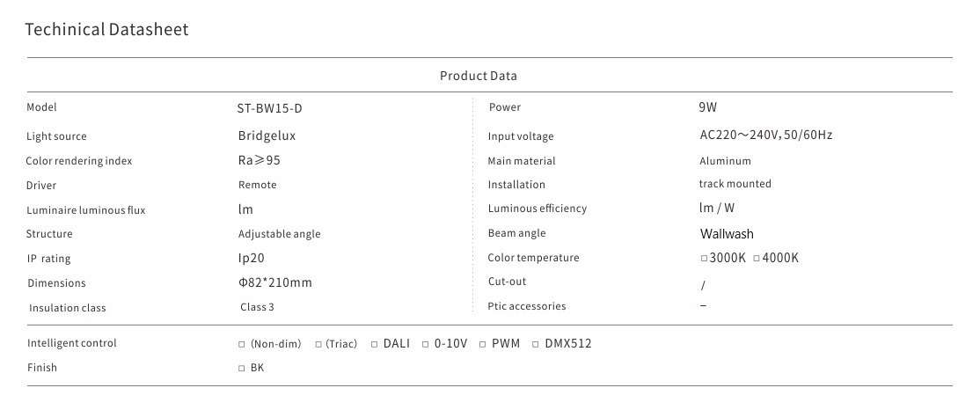Tick the Triac control checkbox
The width and height of the screenshot is (980, 410).
coord(318,344)
